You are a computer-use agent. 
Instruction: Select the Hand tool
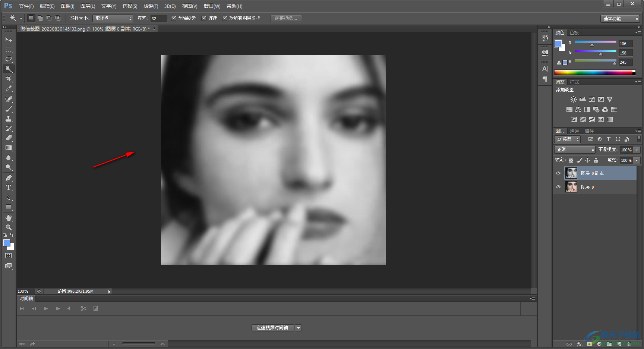point(9,218)
